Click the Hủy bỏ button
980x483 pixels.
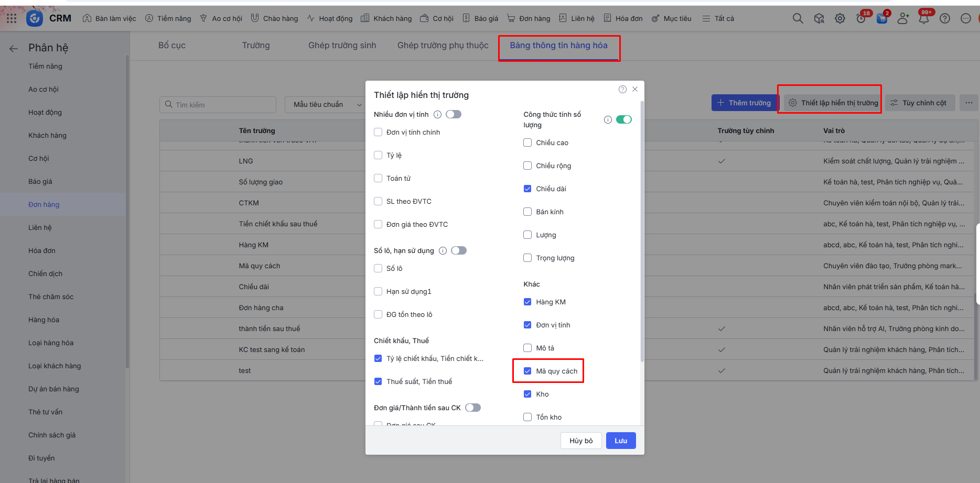pyautogui.click(x=581, y=441)
